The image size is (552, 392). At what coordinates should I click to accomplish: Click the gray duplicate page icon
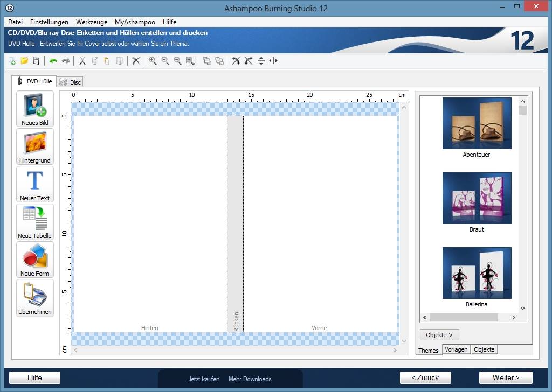click(x=119, y=61)
